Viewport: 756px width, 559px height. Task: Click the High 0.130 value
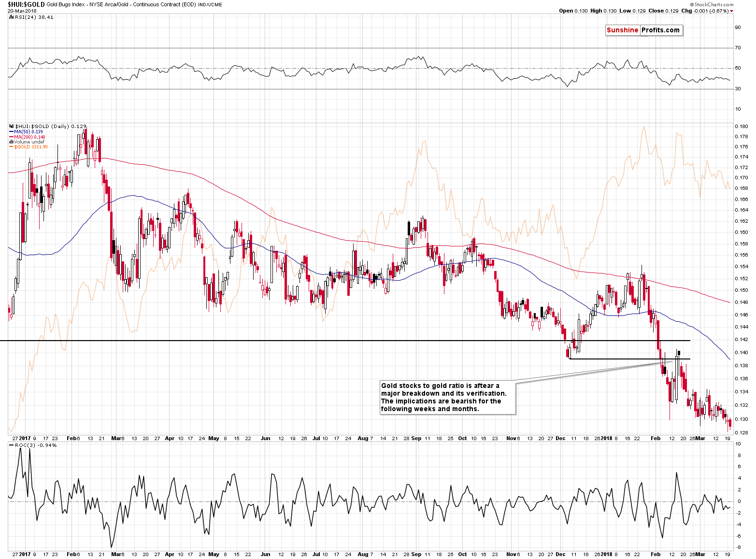(603, 11)
